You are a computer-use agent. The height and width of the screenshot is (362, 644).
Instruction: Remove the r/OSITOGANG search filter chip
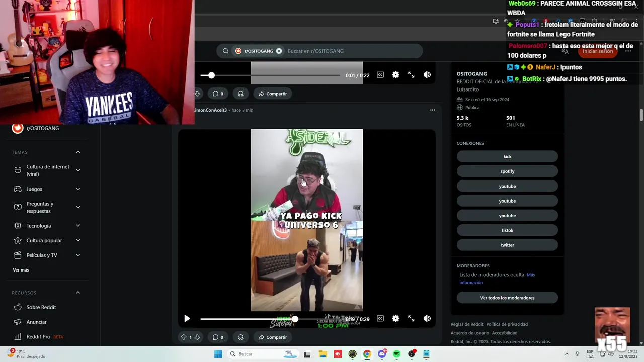pyautogui.click(x=279, y=51)
